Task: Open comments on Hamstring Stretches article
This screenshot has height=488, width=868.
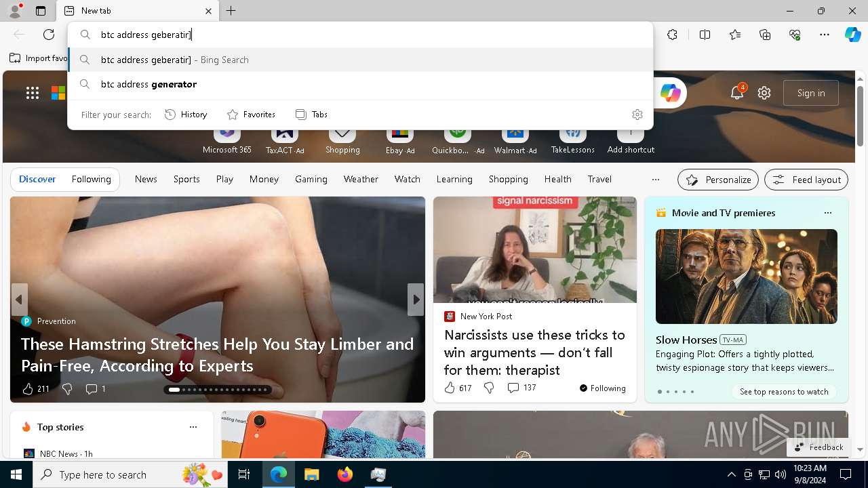Action: (95, 388)
